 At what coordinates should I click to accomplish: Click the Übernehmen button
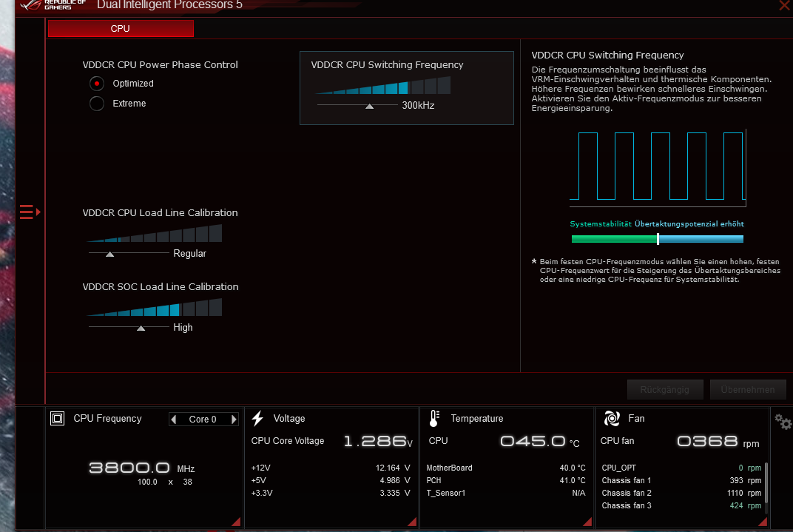747,389
